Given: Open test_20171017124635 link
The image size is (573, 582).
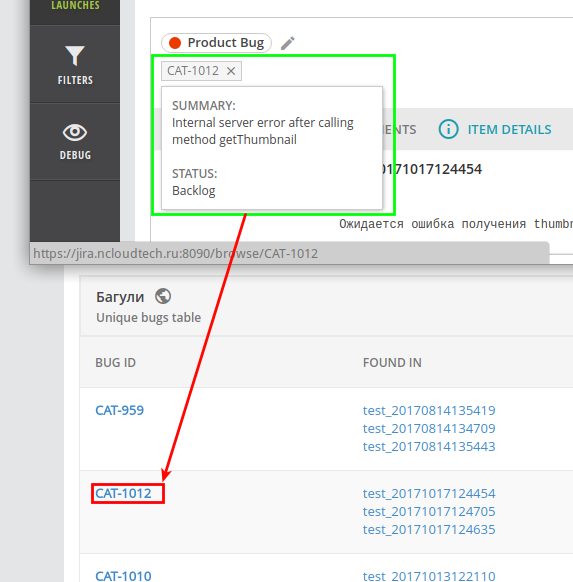Looking at the screenshot, I should 429,529.
